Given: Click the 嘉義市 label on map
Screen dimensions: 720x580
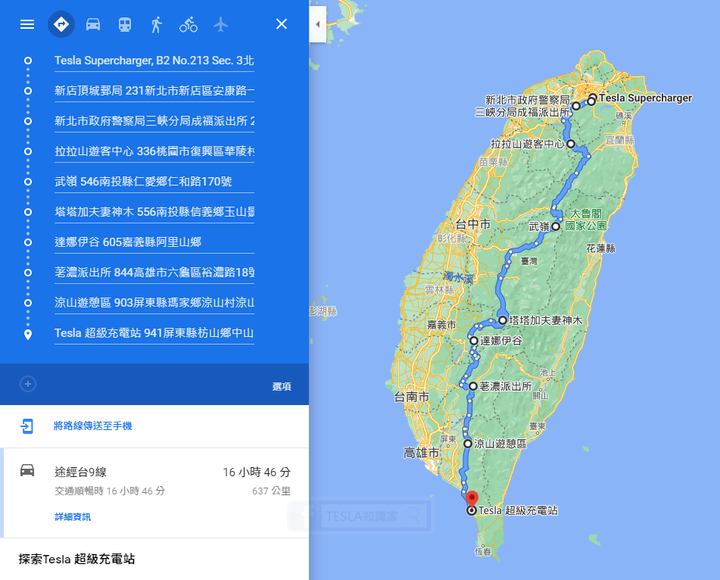Looking at the screenshot, I should [441, 325].
